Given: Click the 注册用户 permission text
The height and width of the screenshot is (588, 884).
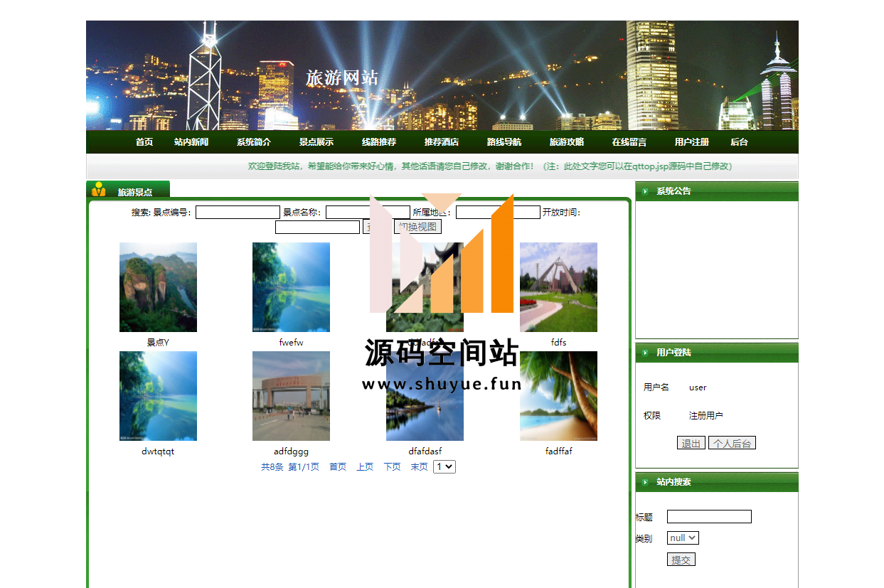Looking at the screenshot, I should tap(705, 416).
